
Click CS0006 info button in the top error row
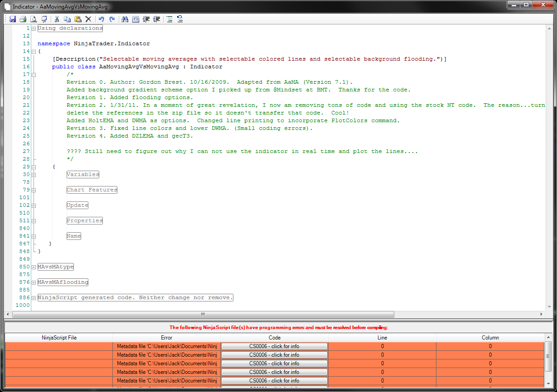[274, 346]
